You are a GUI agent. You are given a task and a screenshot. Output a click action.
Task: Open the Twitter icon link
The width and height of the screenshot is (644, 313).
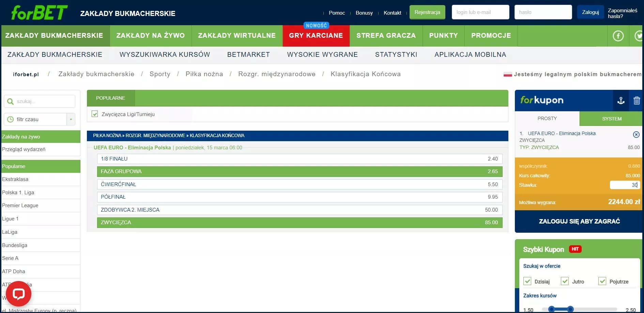pyautogui.click(x=639, y=36)
